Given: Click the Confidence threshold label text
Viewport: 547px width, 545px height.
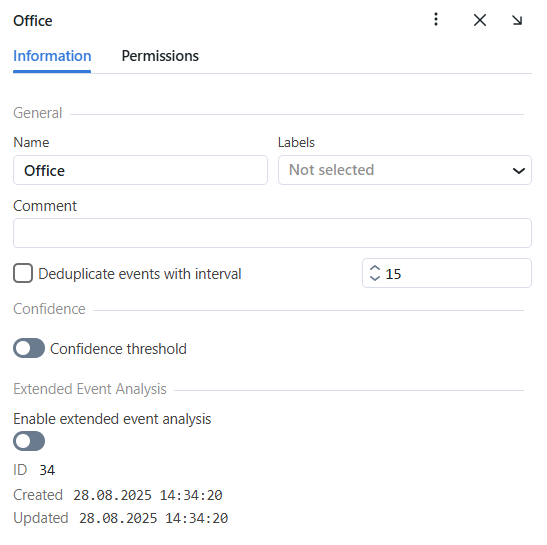Looking at the screenshot, I should pyautogui.click(x=118, y=349).
